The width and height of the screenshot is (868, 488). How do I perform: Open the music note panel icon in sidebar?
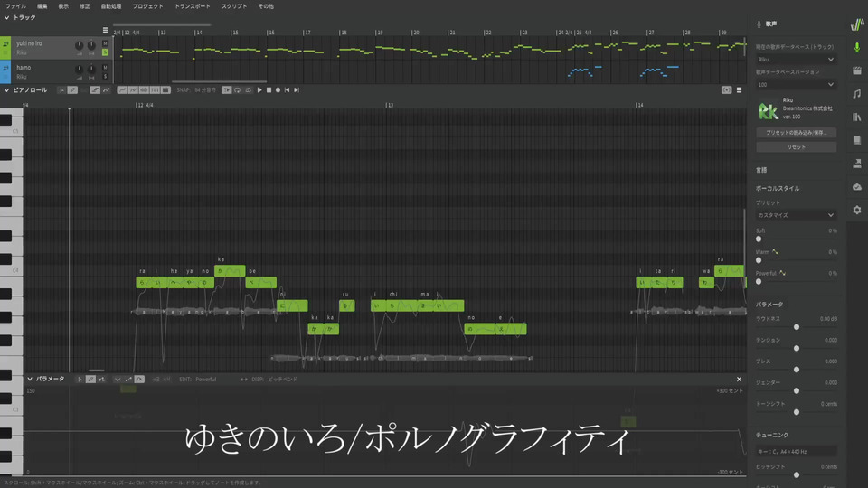[x=857, y=94]
